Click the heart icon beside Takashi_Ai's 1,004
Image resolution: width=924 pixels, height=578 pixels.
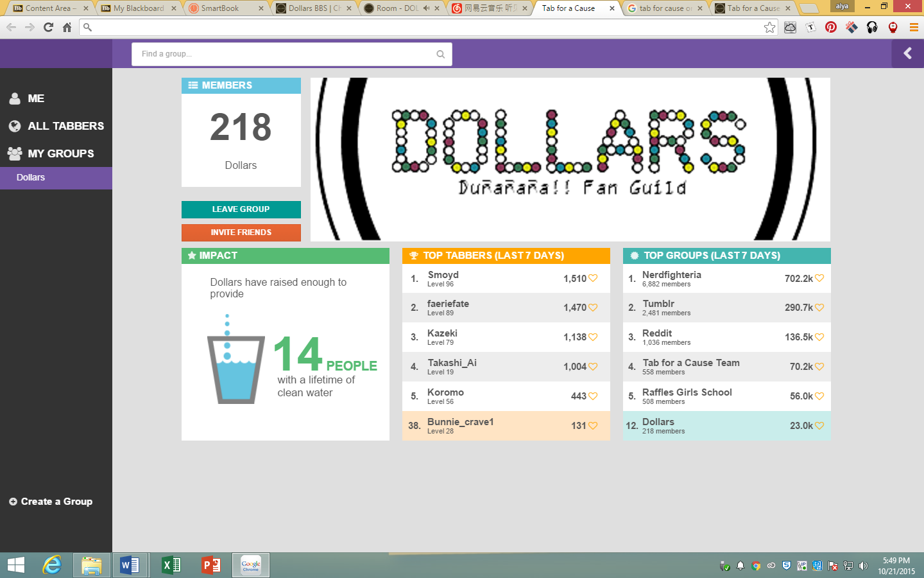click(593, 367)
